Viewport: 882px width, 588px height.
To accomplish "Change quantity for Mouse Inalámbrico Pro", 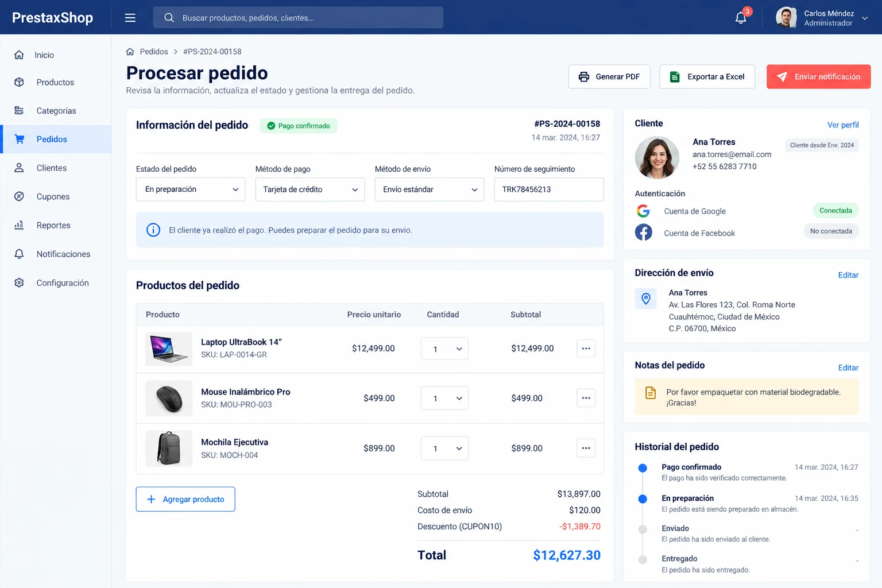I will [445, 398].
